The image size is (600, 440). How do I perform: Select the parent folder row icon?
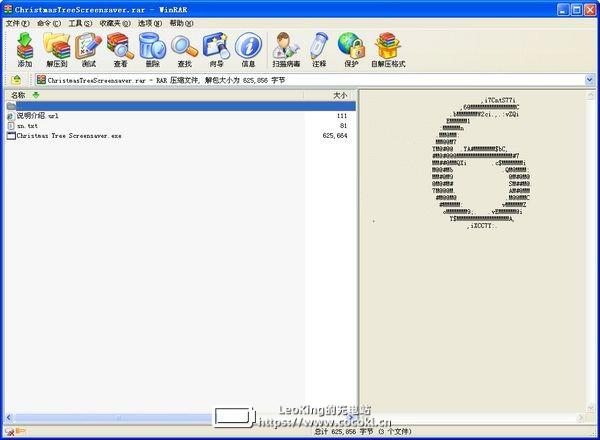(11, 106)
